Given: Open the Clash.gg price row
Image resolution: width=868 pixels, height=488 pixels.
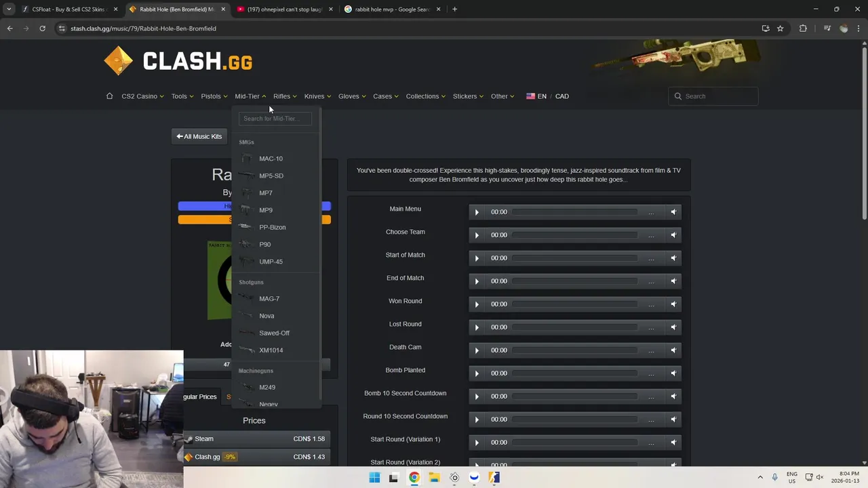Looking at the screenshot, I should [257, 457].
